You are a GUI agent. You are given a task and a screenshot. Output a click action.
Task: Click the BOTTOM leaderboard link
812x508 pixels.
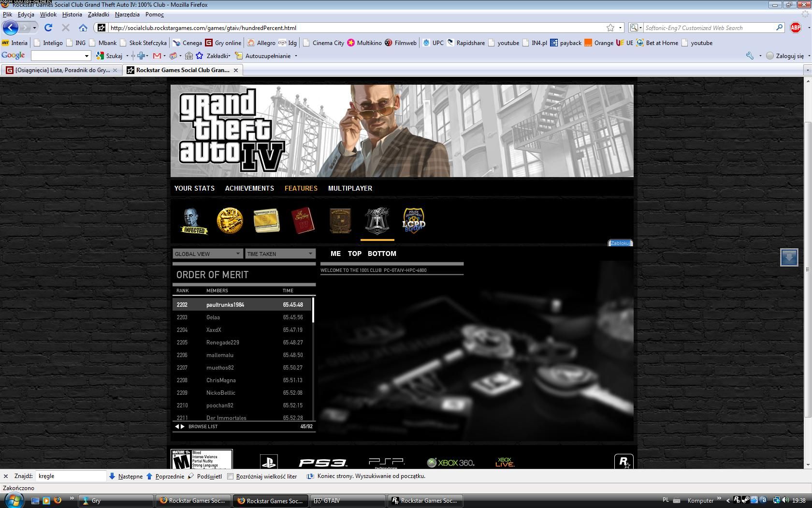[x=382, y=254]
